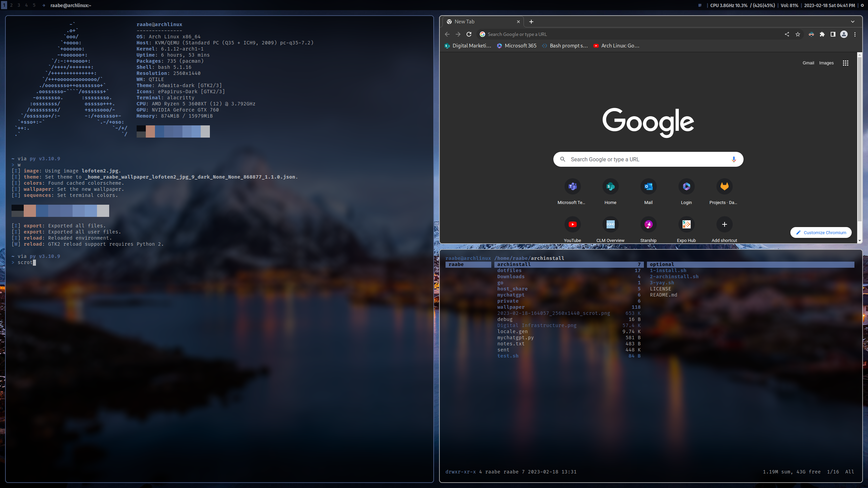Click the profile avatar icon

point(844,34)
